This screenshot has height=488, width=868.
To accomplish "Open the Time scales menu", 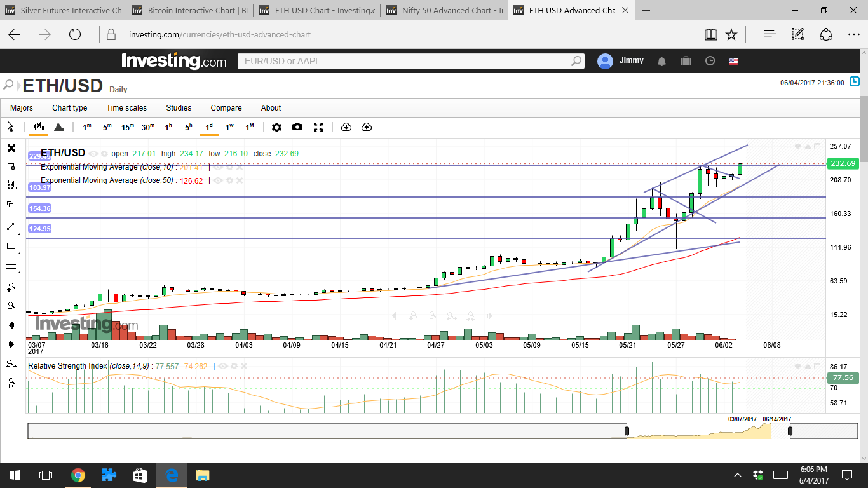I will pyautogui.click(x=126, y=108).
